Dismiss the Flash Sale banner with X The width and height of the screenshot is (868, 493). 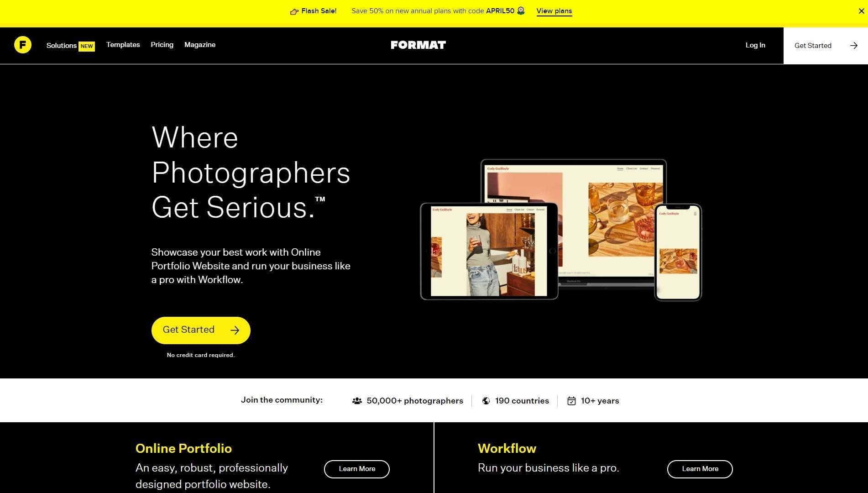coord(861,11)
